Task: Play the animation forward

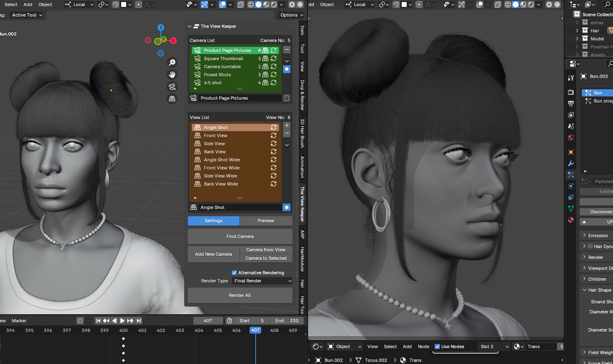Action: click(x=122, y=320)
